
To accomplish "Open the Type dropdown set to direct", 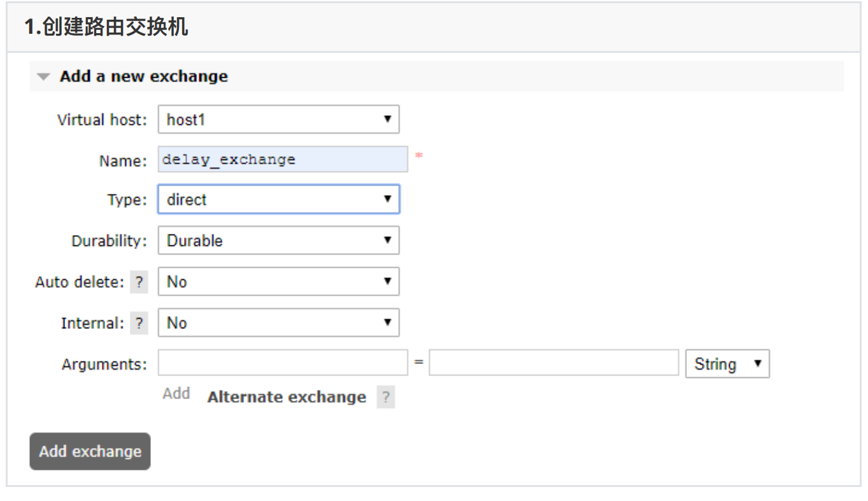I will click(x=278, y=200).
